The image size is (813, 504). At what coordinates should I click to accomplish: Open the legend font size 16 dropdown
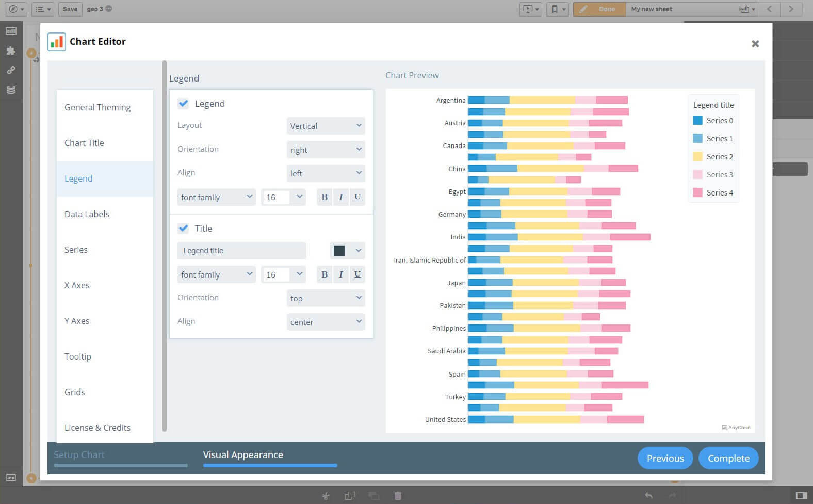(283, 197)
